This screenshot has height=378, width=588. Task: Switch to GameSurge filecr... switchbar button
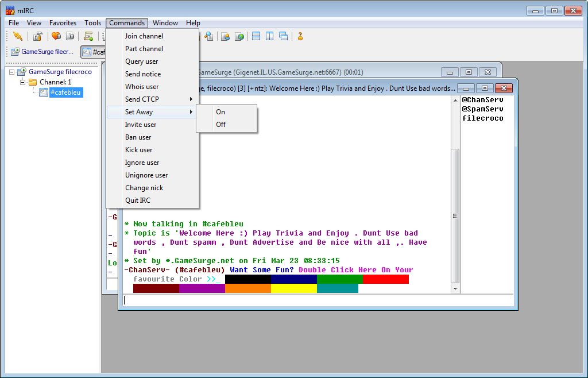point(42,52)
